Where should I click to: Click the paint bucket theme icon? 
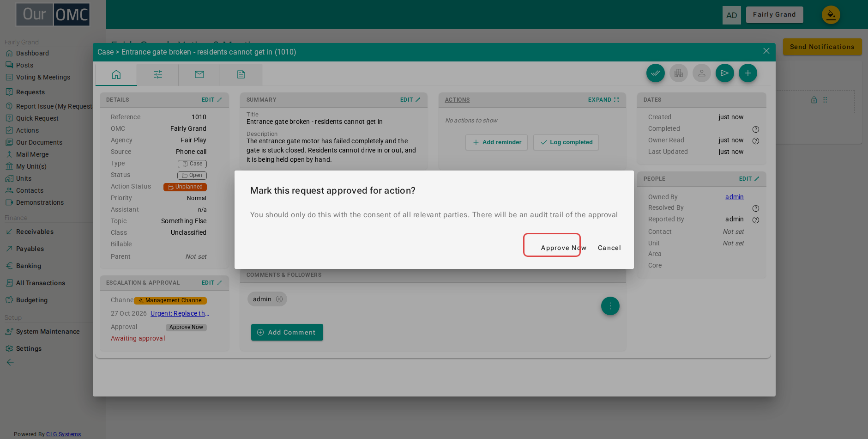[x=831, y=15]
